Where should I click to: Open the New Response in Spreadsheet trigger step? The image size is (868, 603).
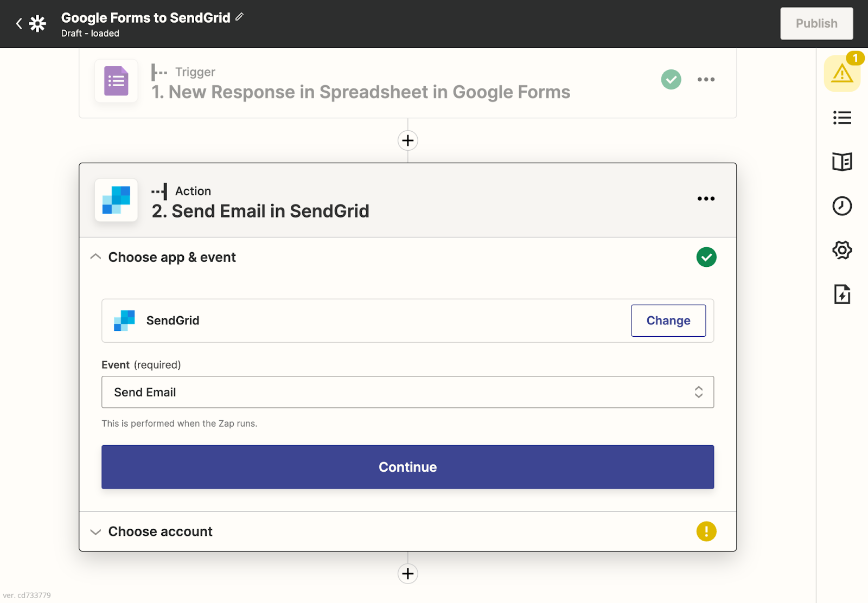pyautogui.click(x=361, y=92)
